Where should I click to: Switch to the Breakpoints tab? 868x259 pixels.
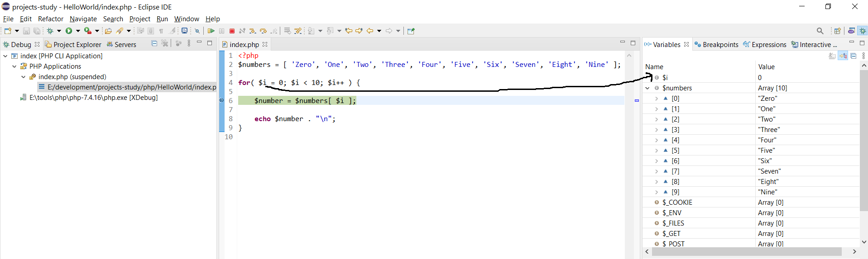716,44
